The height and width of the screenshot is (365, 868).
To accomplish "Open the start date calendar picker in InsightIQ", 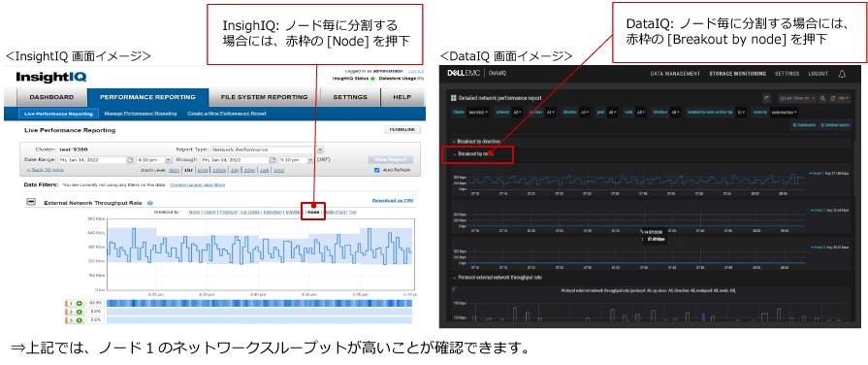I will click(131, 160).
